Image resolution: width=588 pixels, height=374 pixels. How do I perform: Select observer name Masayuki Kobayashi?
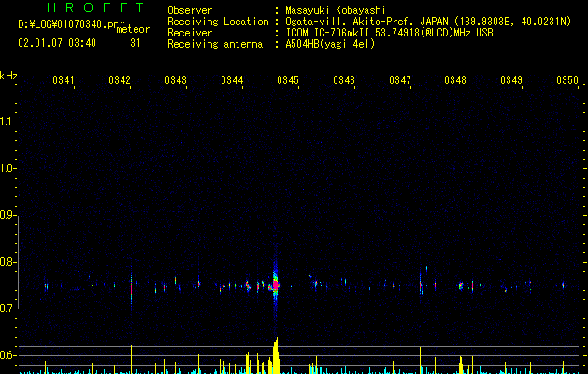pyautogui.click(x=336, y=10)
